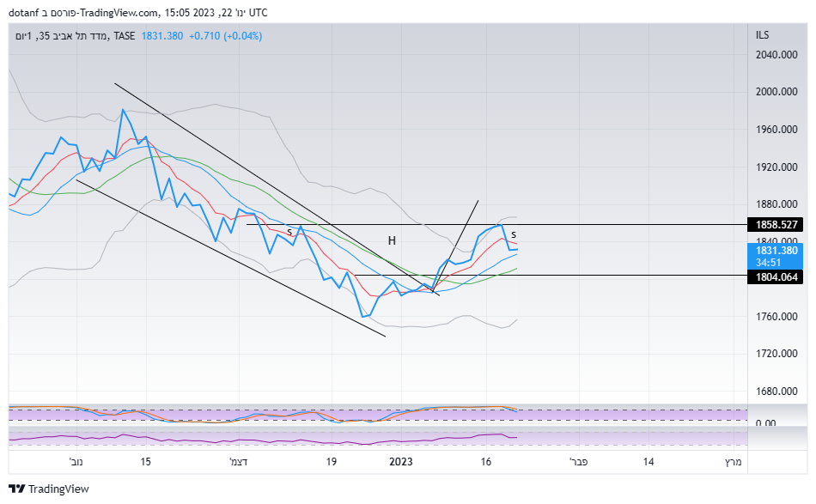Viewport: 816px width, 504px height.
Task: Click the TradingView wordmark text at bottom
Action: coord(58,489)
